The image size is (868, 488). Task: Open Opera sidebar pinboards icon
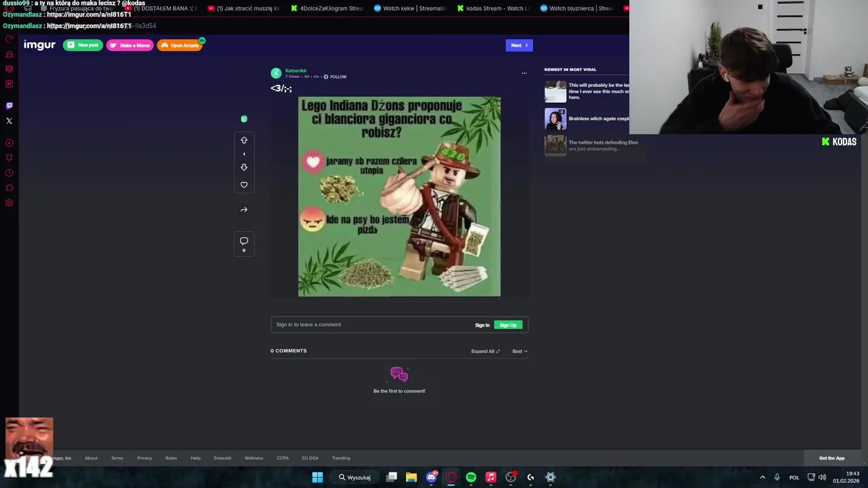(9, 158)
